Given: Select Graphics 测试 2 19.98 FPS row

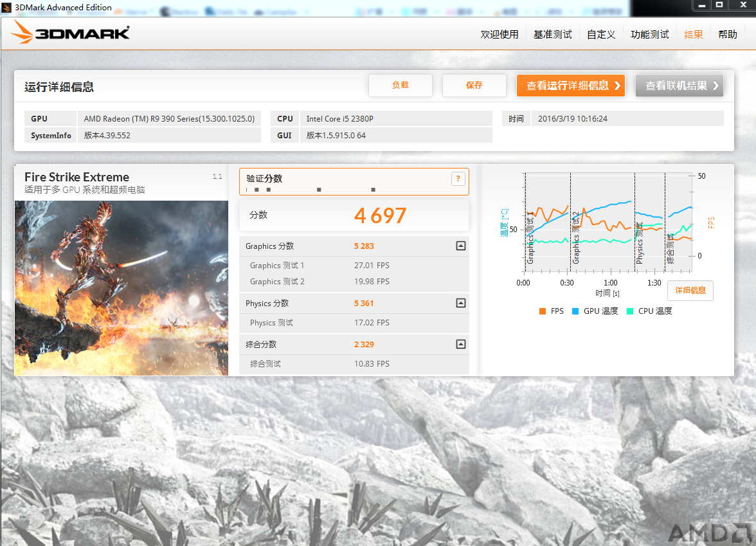Looking at the screenshot, I should tap(354, 281).
